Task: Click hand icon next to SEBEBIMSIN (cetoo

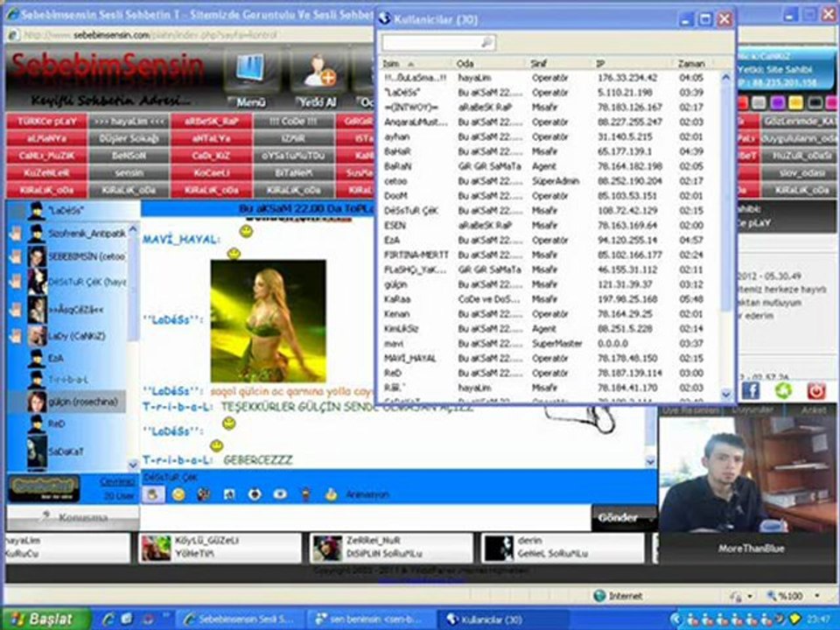Action: tap(16, 257)
